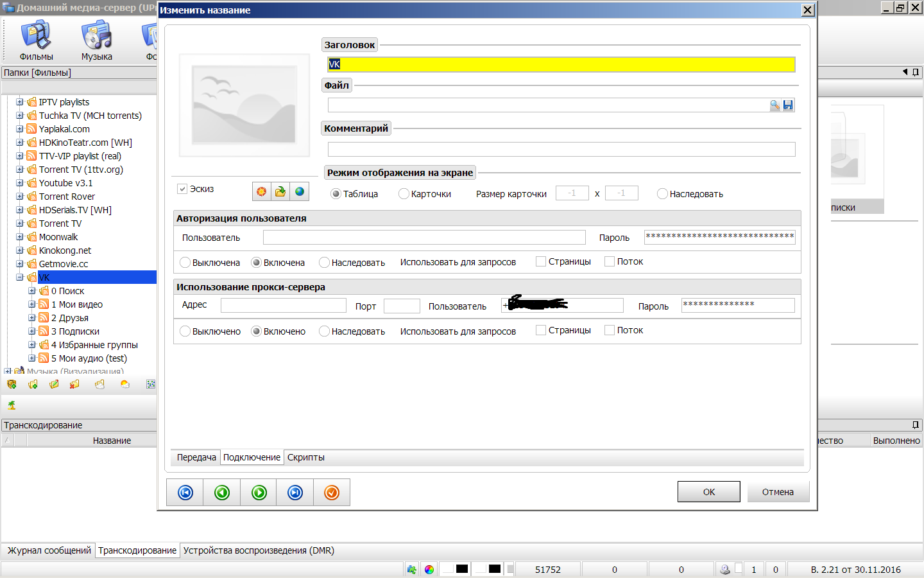Collapse the VK folder in the tree
Viewport: 924px width, 578px height.
pos(20,277)
